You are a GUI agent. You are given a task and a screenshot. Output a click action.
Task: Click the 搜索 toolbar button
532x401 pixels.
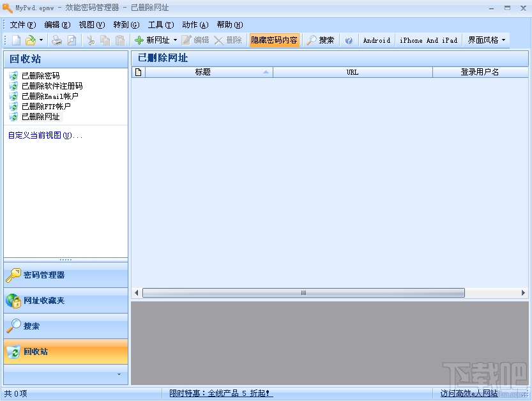(x=321, y=40)
